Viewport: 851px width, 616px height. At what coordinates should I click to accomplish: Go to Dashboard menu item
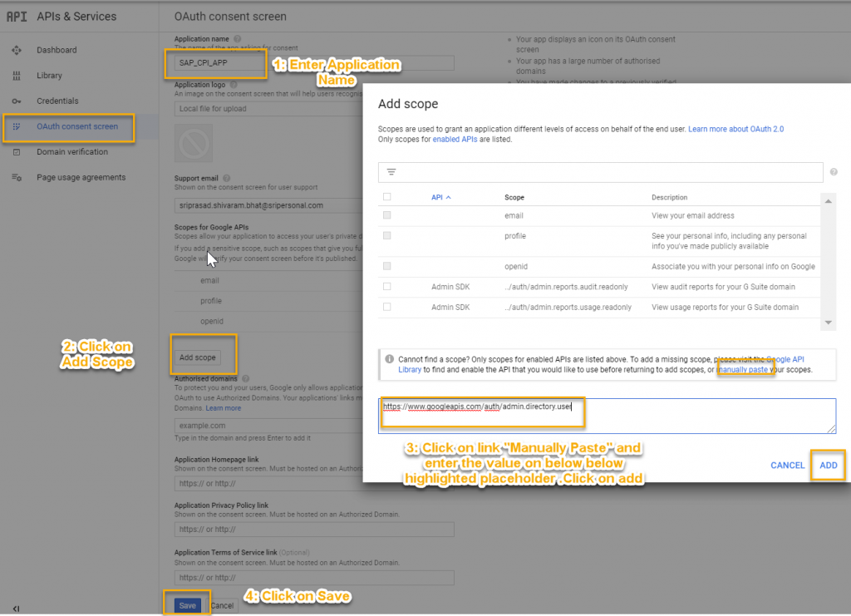(x=57, y=50)
